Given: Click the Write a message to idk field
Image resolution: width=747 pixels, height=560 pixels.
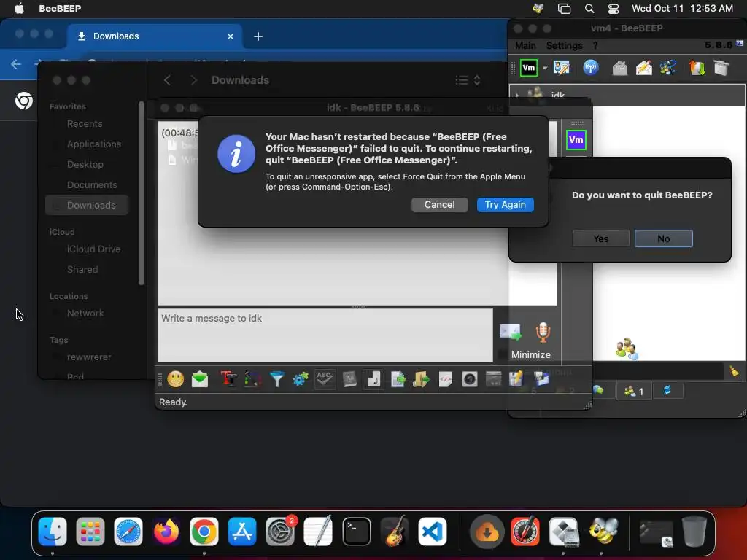Looking at the screenshot, I should (325, 335).
